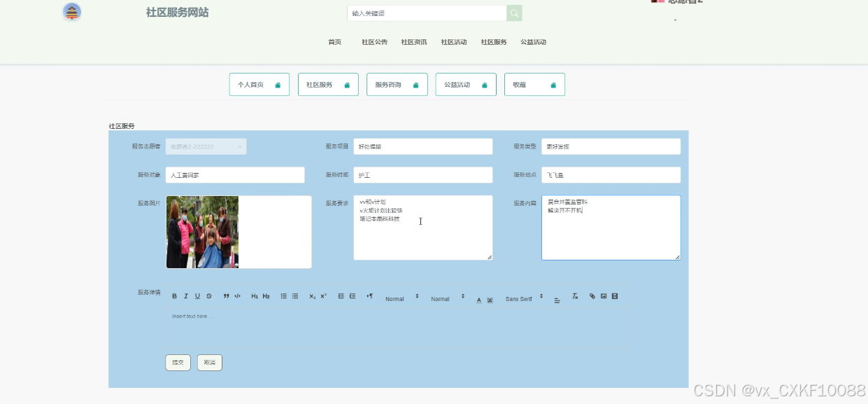Cancel the form with the 取消 button
The width and height of the screenshot is (868, 404).
point(209,363)
